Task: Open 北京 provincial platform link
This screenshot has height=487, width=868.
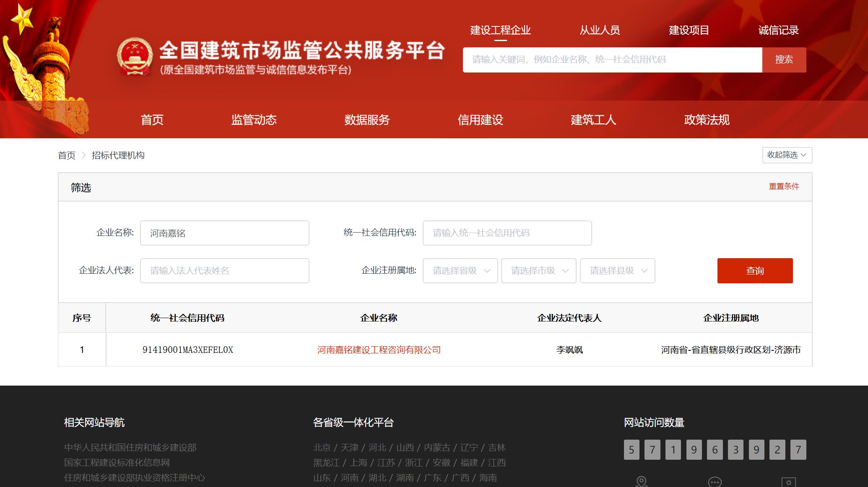Action: pos(322,448)
